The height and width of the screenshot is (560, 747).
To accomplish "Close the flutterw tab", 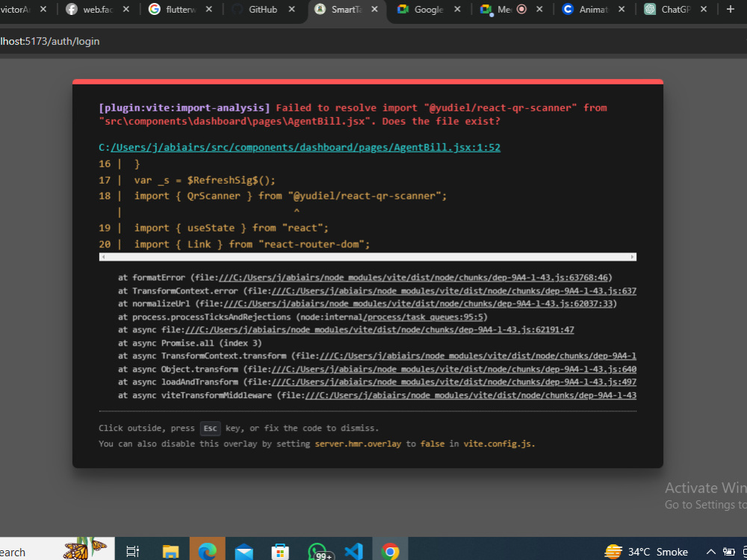I will (x=208, y=9).
